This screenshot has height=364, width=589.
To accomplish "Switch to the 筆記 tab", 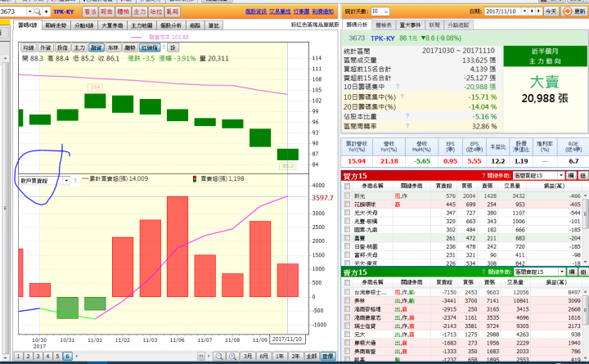I will tap(214, 25).
